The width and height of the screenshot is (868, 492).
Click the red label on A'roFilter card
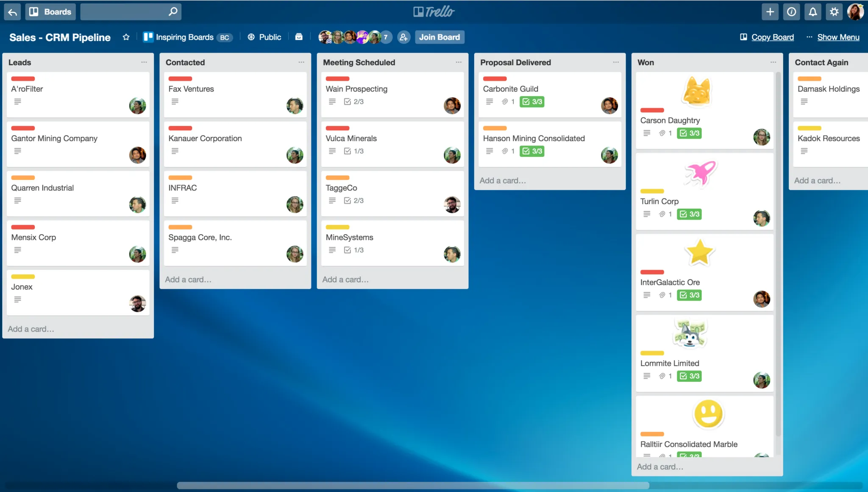pyautogui.click(x=23, y=79)
